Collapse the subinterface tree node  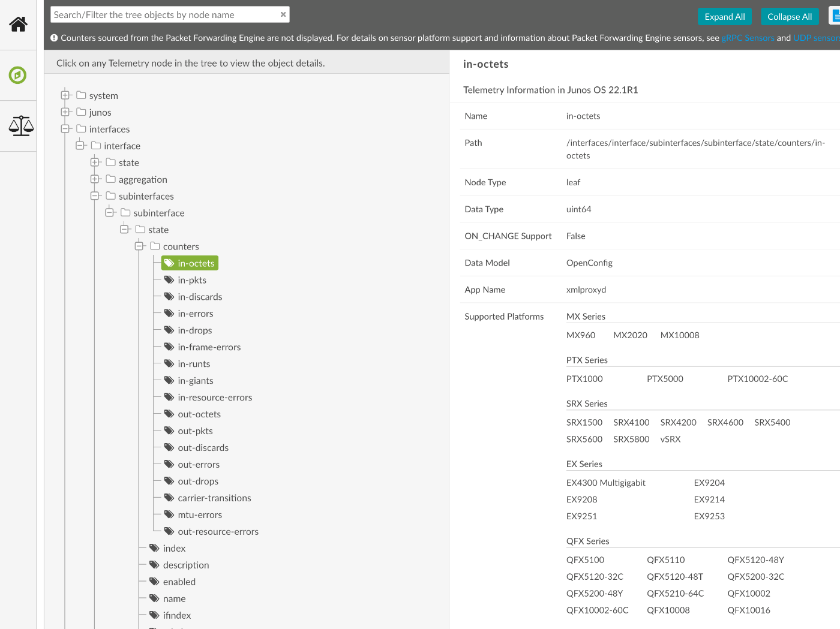[x=109, y=213]
